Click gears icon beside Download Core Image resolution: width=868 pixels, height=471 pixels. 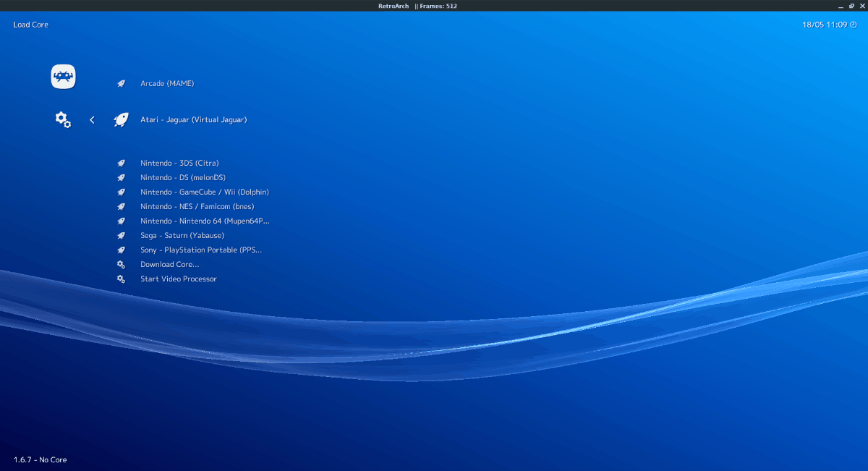click(x=121, y=265)
